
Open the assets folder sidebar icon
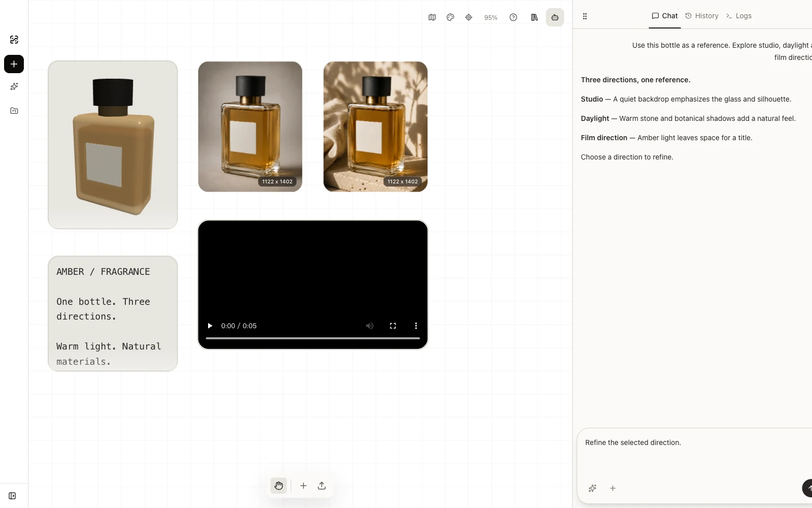pyautogui.click(x=14, y=111)
